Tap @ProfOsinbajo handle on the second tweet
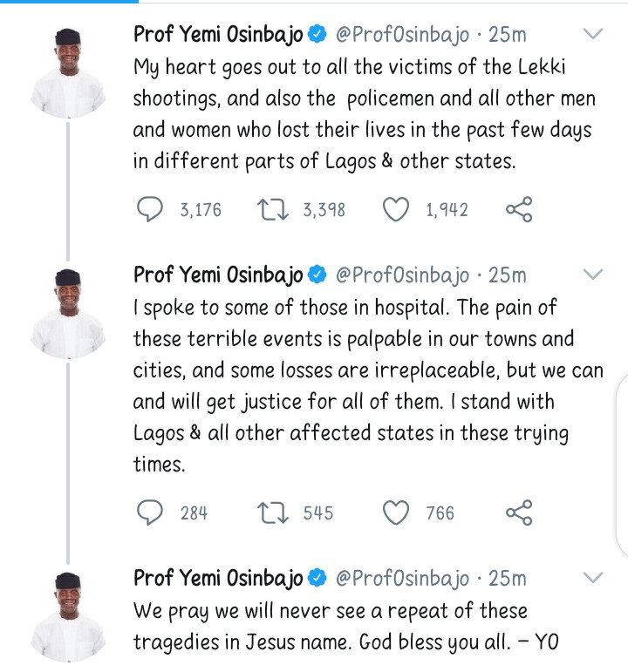The width and height of the screenshot is (628, 672). click(403, 275)
